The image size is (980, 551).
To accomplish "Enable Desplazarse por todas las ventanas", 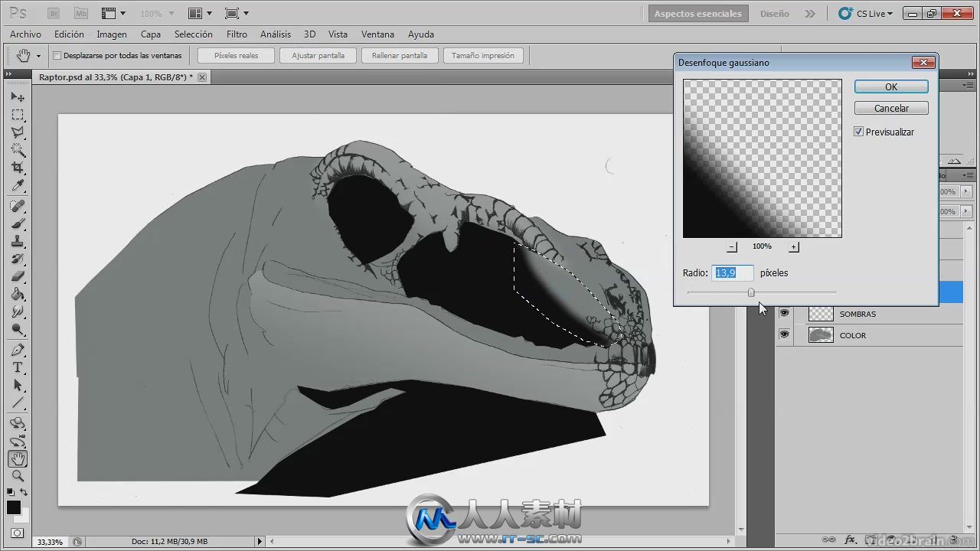I will click(x=57, y=55).
